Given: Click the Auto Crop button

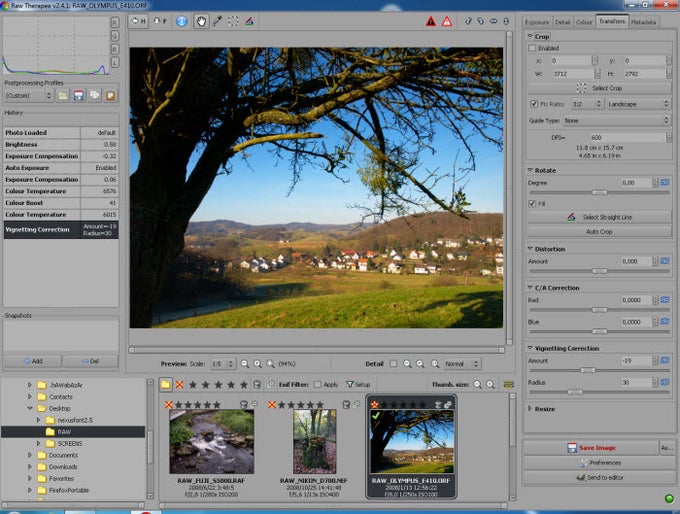Looking at the screenshot, I should [x=598, y=231].
